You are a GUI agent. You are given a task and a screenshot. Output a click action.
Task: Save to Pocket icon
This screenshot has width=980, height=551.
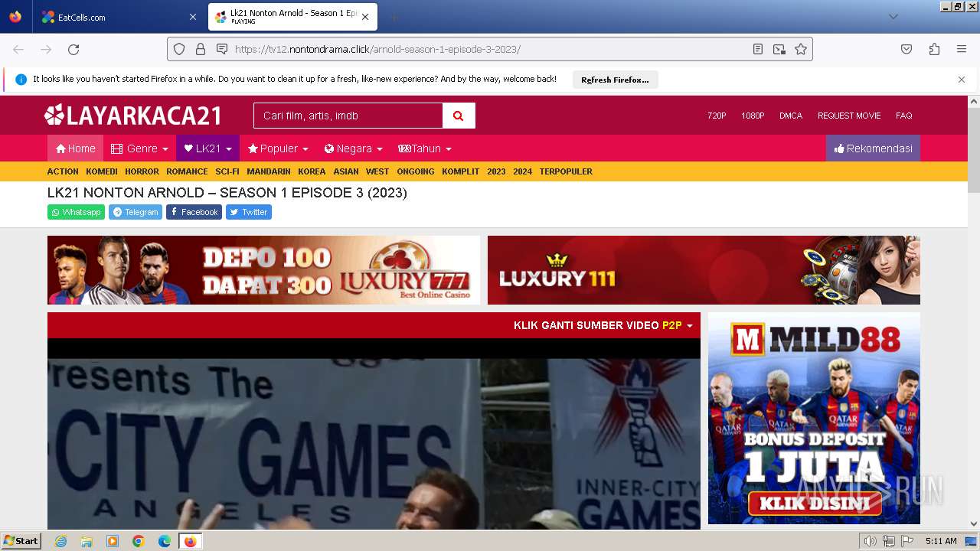pos(906,49)
